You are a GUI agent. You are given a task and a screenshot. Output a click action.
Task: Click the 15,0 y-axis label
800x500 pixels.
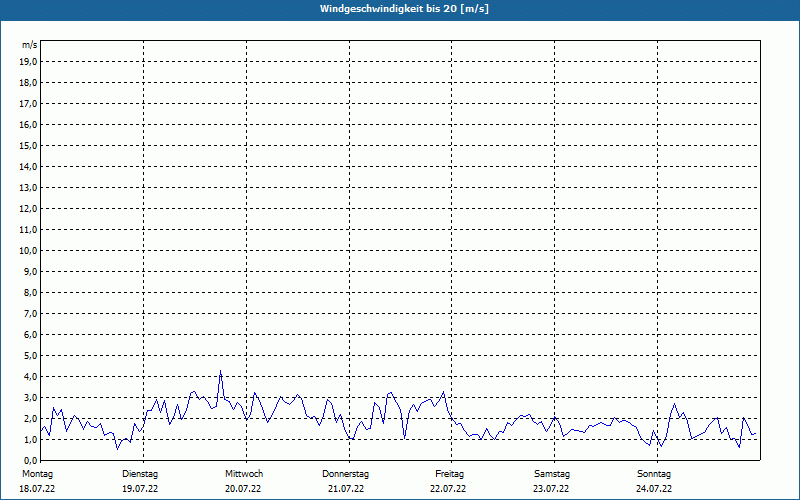point(30,145)
